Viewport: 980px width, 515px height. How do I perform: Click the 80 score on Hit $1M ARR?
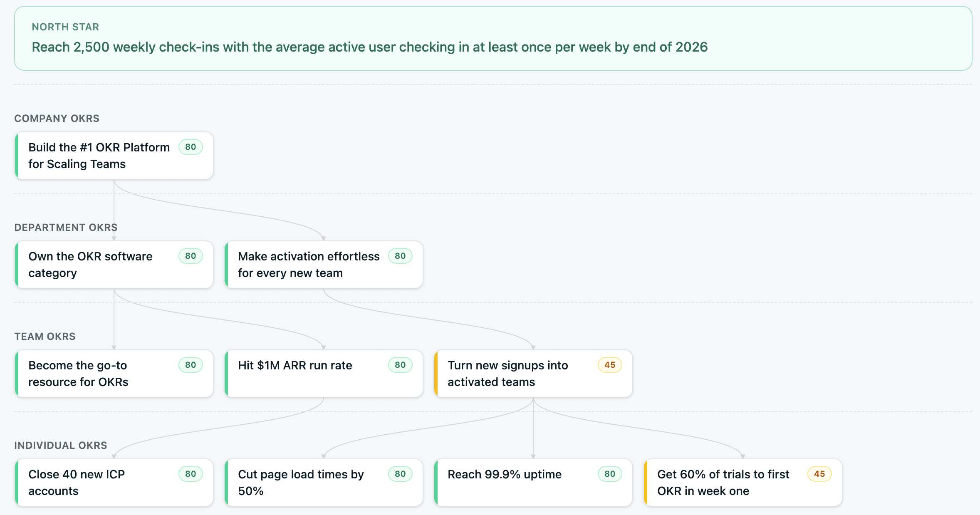[400, 365]
